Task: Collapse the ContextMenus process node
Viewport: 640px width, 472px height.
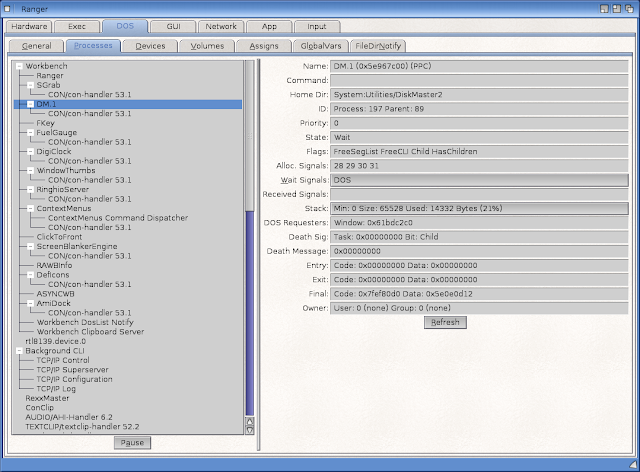Action: point(31,208)
